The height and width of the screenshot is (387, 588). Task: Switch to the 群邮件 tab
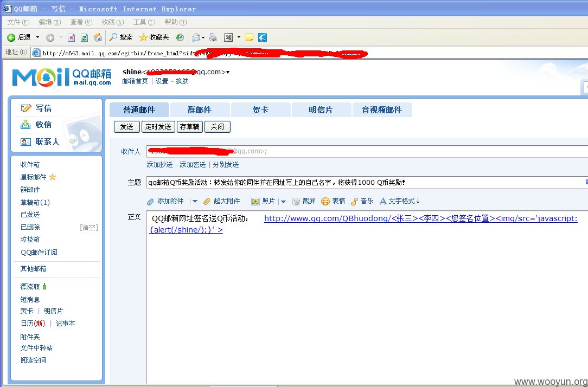(x=200, y=110)
